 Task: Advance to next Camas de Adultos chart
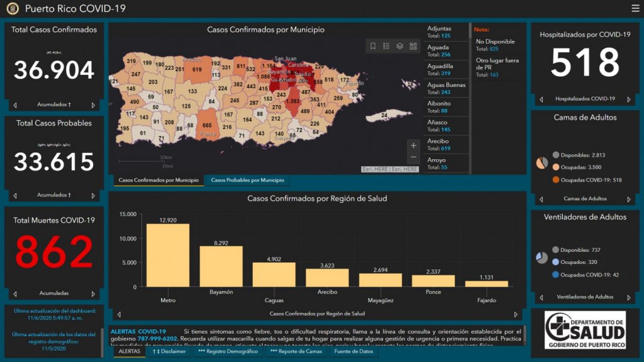(x=628, y=199)
